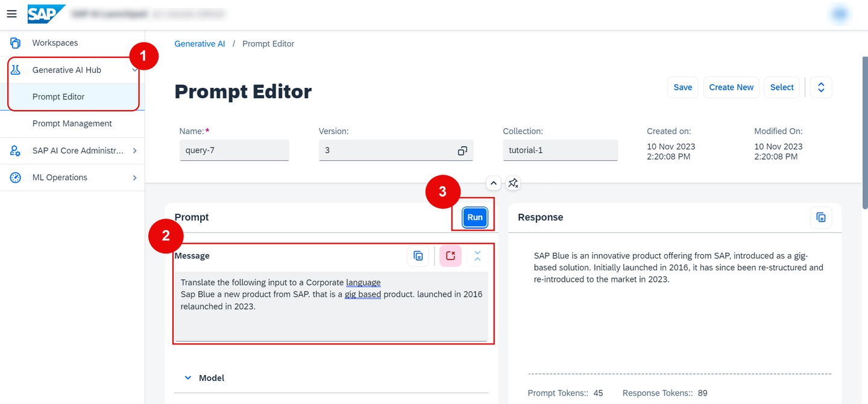Collapse the Message section arrows icon
Viewport: 868px width, 404px height.
click(x=477, y=256)
